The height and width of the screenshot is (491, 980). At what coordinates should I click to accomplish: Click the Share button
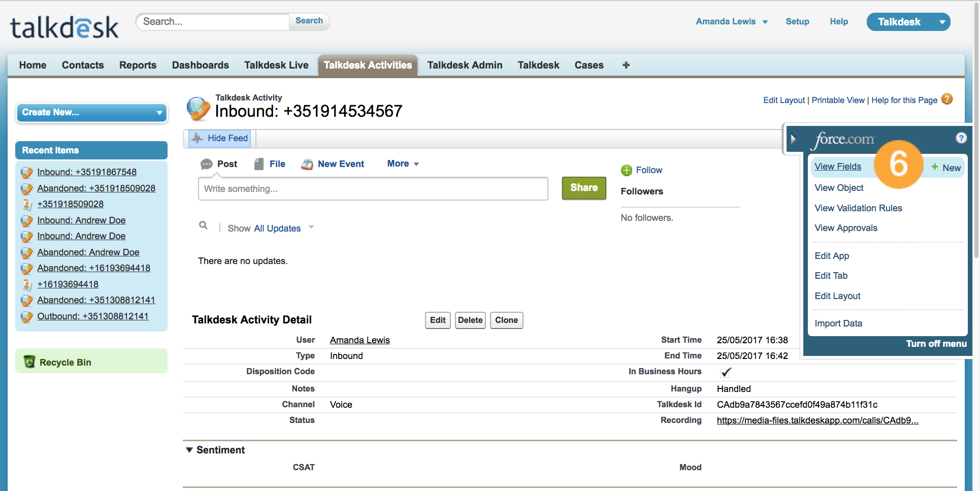pyautogui.click(x=584, y=188)
